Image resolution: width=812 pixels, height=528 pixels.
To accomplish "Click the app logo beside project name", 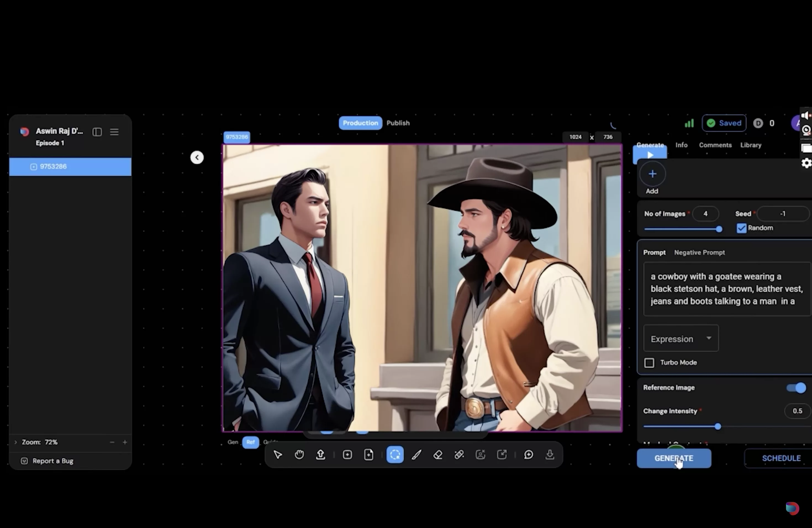I will point(25,132).
